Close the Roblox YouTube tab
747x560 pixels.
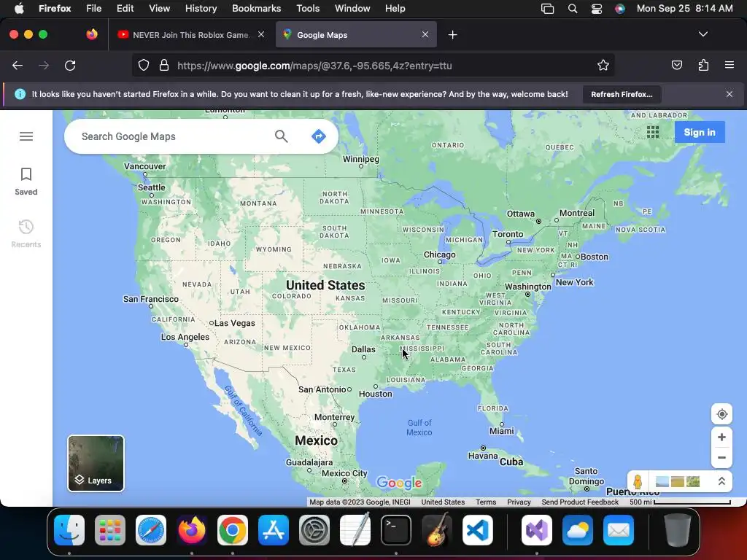pos(261,34)
